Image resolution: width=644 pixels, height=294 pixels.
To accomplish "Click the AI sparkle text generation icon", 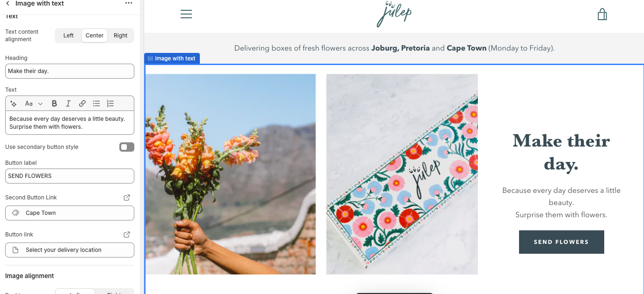I will pos(14,103).
